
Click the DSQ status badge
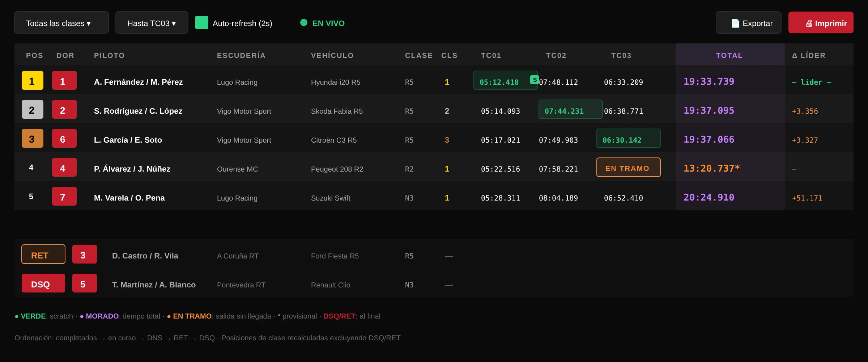tap(43, 283)
